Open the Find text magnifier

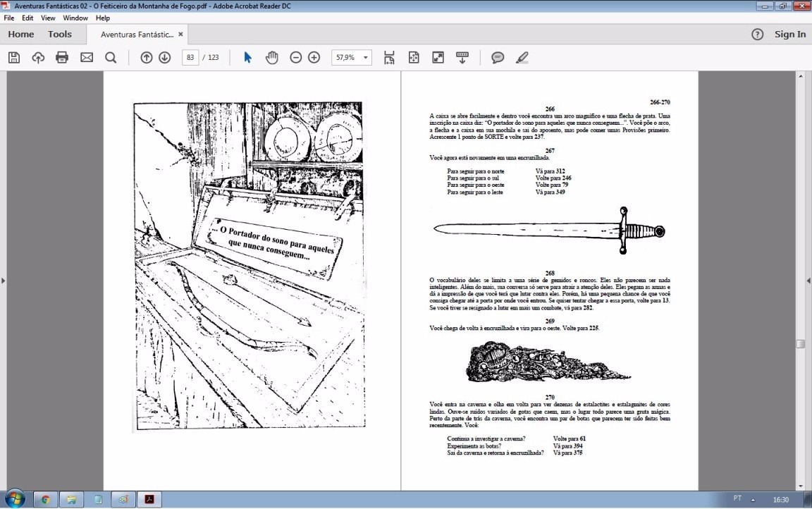111,58
